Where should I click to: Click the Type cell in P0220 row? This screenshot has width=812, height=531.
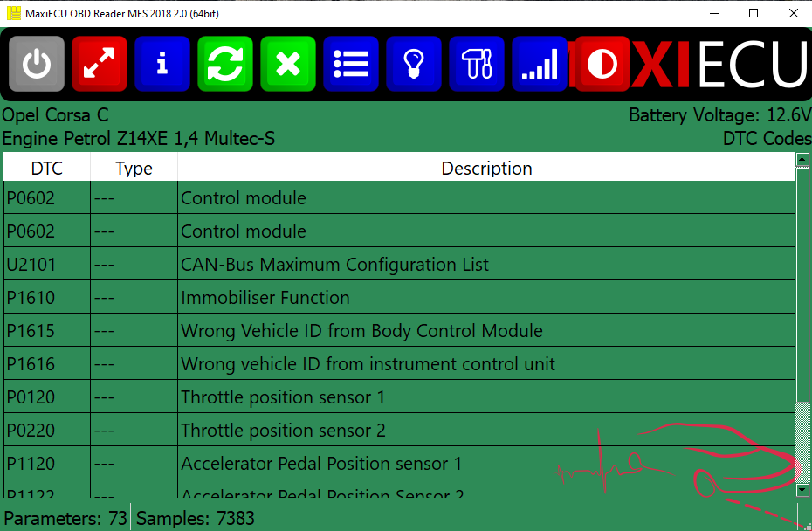coord(134,430)
